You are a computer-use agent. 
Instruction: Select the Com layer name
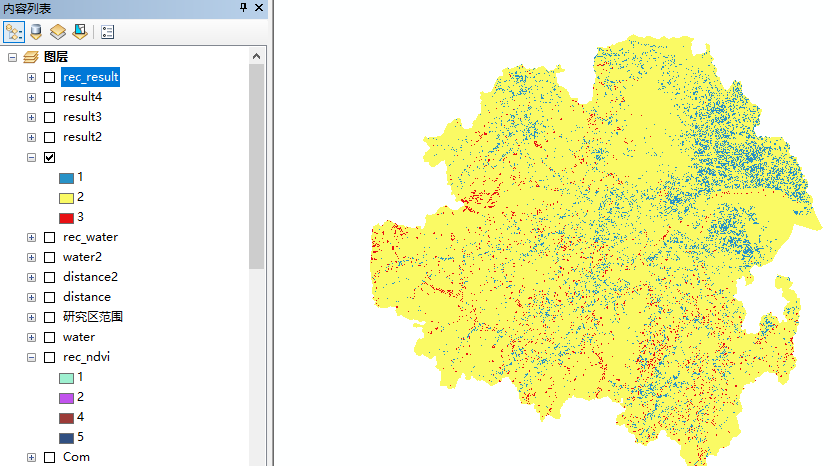pos(76,457)
